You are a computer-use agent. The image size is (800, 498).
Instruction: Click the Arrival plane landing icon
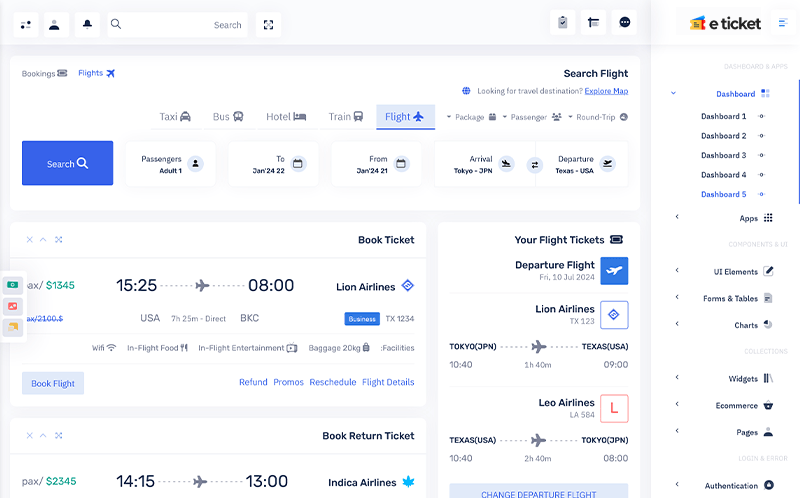pyautogui.click(x=506, y=164)
